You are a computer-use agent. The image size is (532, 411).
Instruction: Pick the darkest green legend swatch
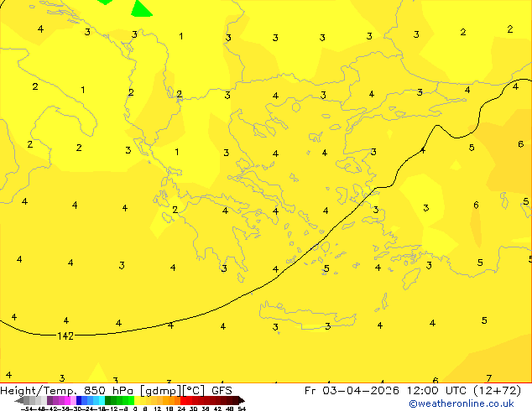(107, 400)
